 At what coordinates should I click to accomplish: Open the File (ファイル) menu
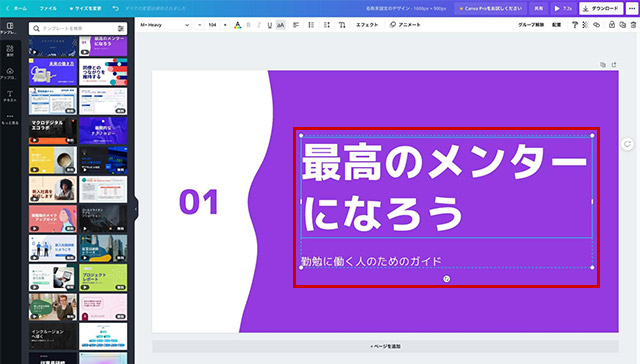48,8
